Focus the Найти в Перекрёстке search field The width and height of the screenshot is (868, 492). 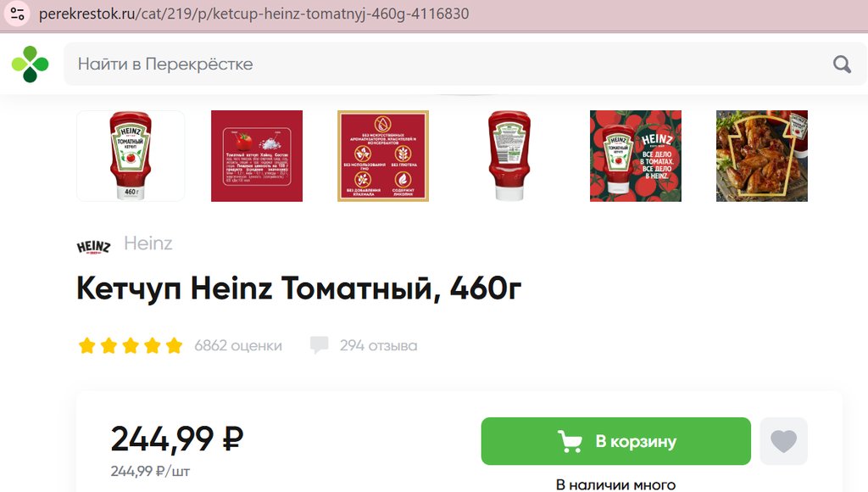(x=448, y=64)
